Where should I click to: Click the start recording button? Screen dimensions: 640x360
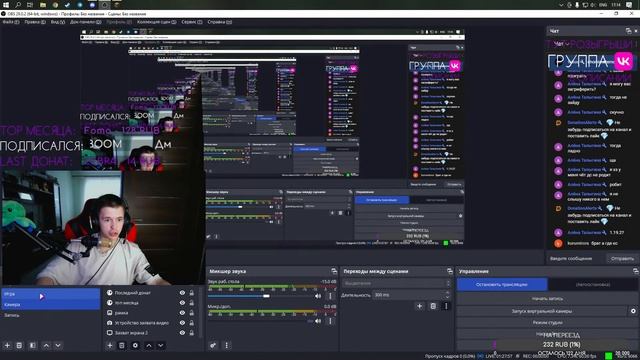pos(547,299)
